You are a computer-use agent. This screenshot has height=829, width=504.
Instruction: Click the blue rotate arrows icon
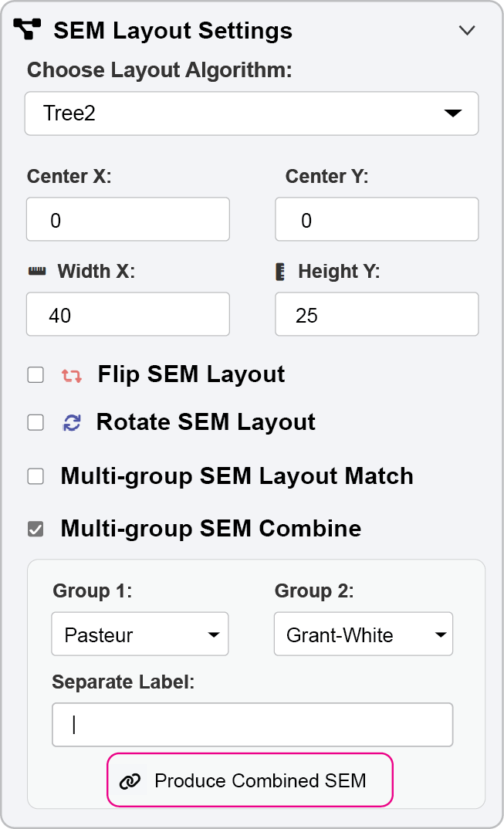72,423
